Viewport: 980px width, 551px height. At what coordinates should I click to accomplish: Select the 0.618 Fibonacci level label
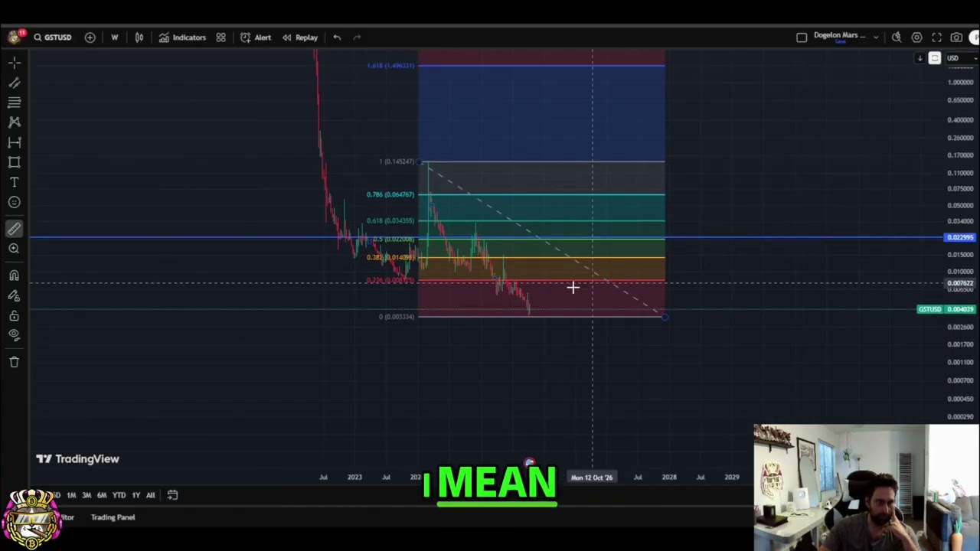[390, 220]
